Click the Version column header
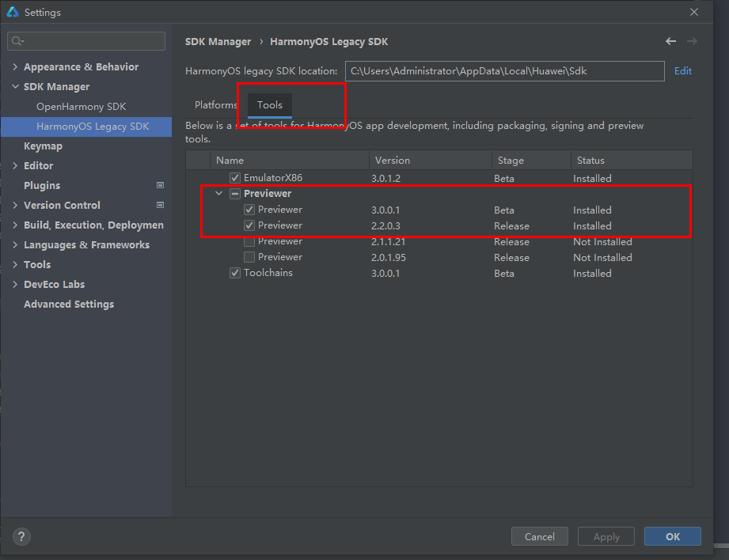 click(431, 160)
